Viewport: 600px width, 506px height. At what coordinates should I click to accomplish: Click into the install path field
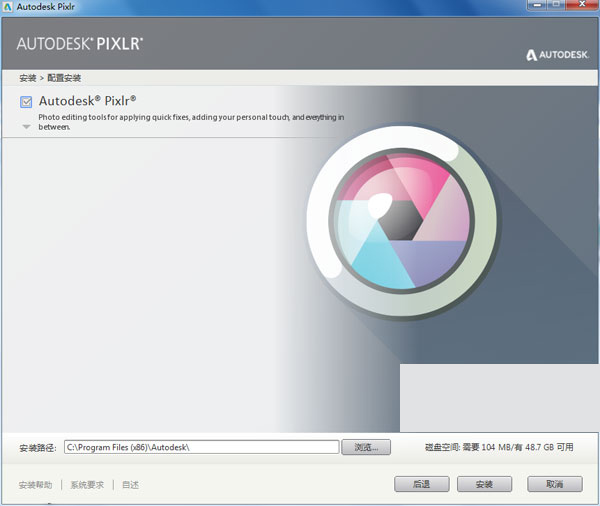(201, 447)
